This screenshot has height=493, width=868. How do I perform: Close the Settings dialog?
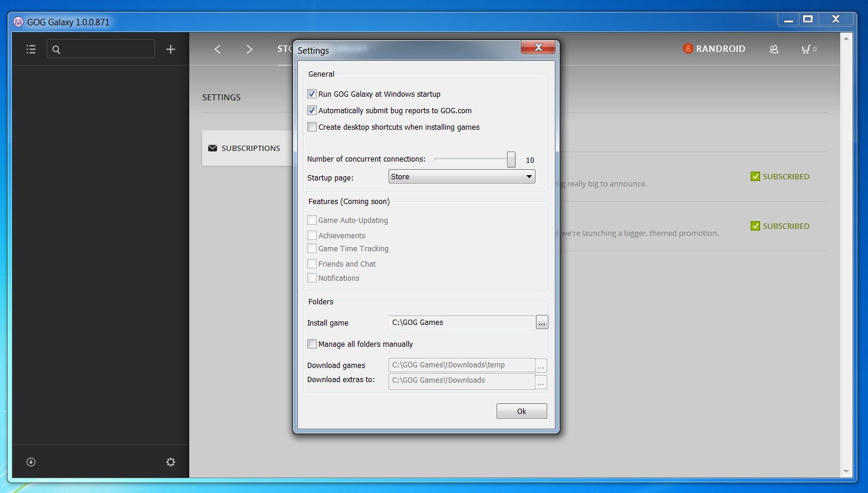pyautogui.click(x=538, y=48)
